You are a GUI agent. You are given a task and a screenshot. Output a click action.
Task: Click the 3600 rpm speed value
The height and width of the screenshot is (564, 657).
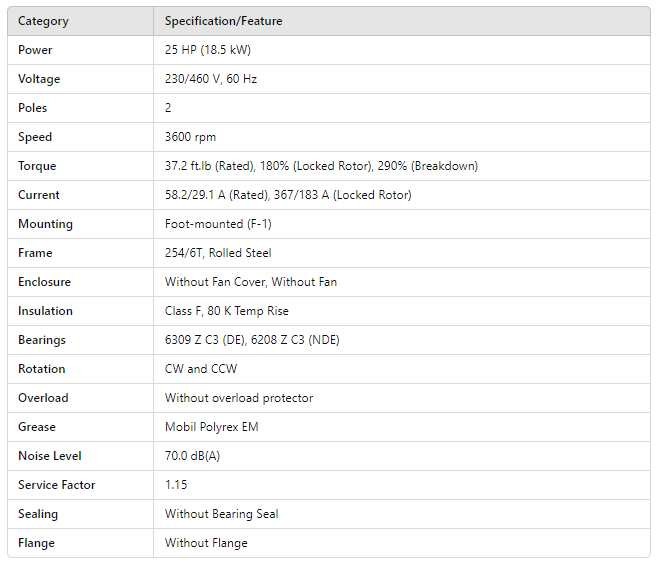(x=190, y=137)
